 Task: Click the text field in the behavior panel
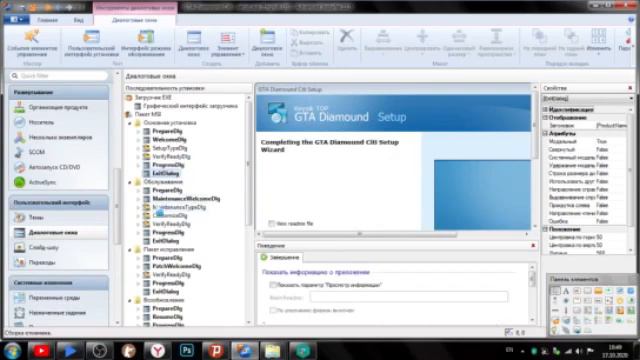[409, 297]
